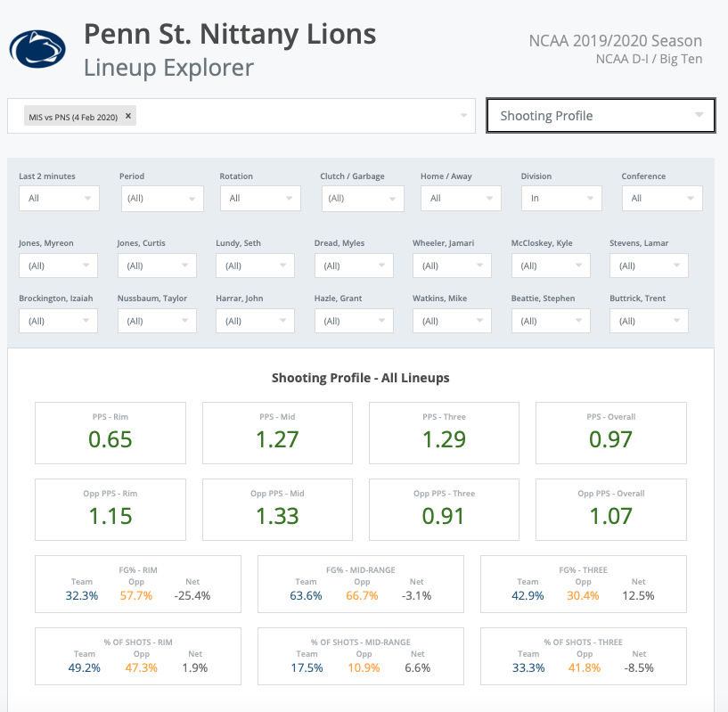Select the PPS - Overall stat card
Image resolution: width=728 pixels, height=712 pixels.
click(x=611, y=433)
